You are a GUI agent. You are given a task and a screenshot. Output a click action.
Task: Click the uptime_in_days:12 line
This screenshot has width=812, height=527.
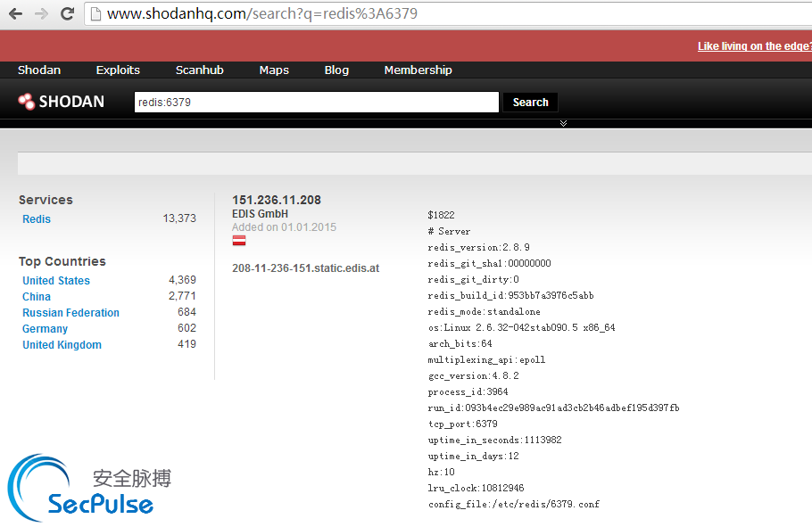coord(473,456)
